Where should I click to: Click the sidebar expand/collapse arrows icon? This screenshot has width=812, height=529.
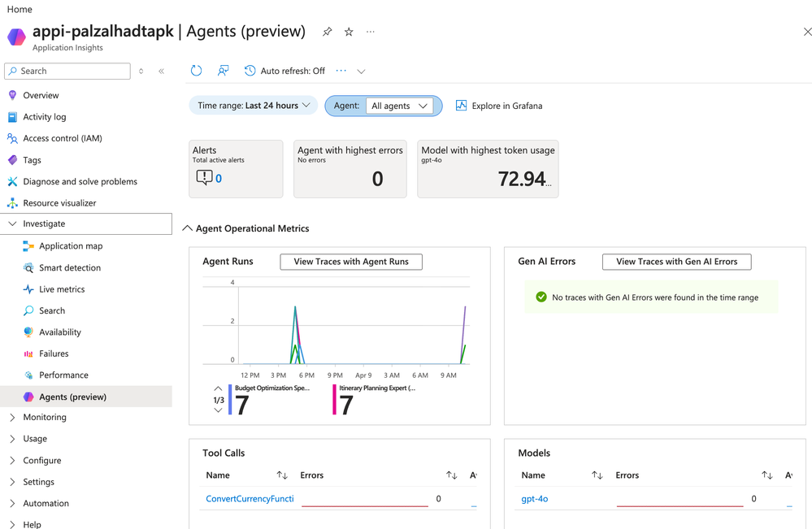(x=141, y=71)
